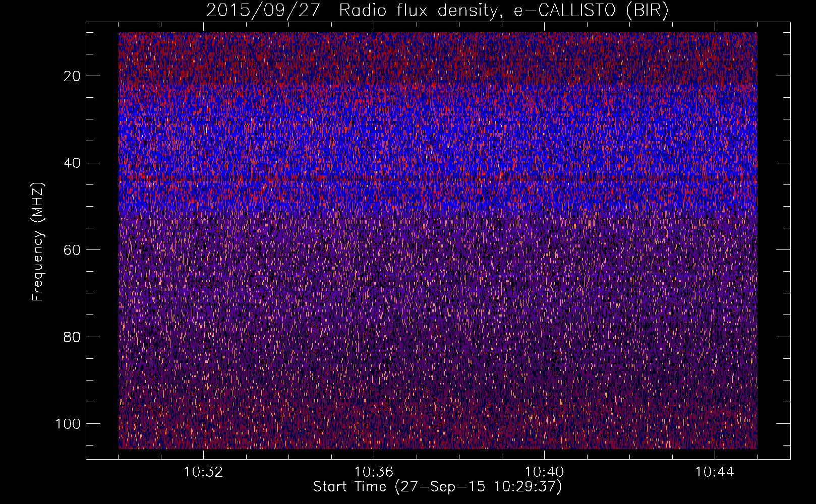Select the "100" frequency tick label
This screenshot has height=504, width=816.
(68, 424)
